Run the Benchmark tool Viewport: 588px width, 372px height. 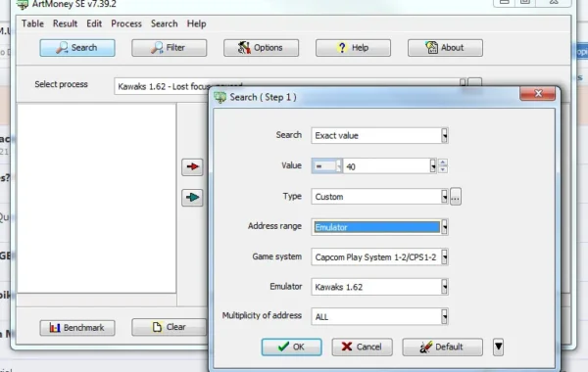(x=77, y=328)
